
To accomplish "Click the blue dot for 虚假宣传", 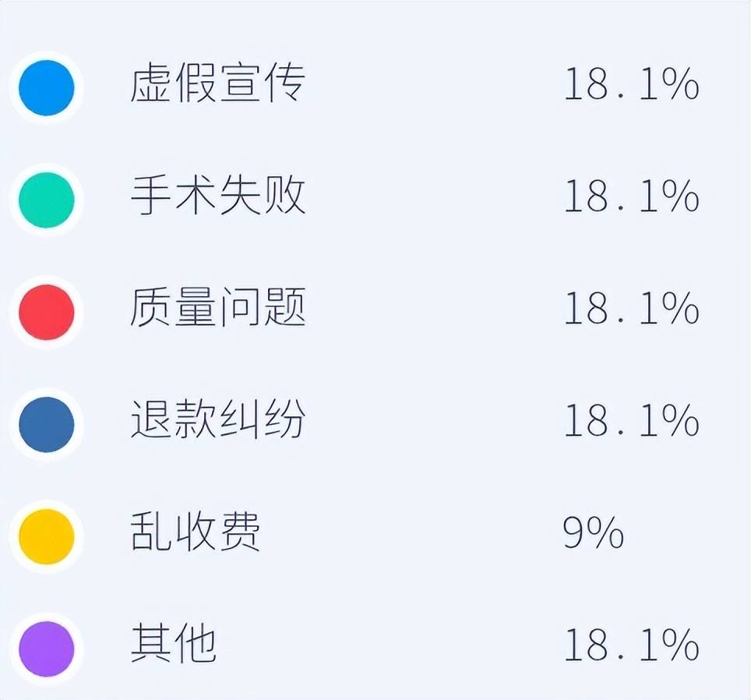I will click(x=47, y=88).
